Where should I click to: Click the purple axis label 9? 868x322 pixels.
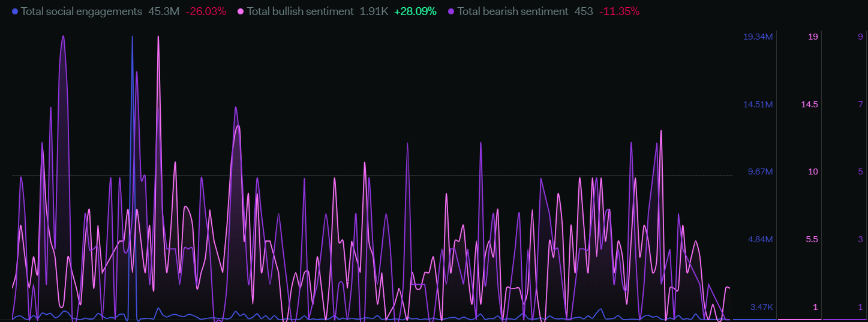(x=861, y=37)
